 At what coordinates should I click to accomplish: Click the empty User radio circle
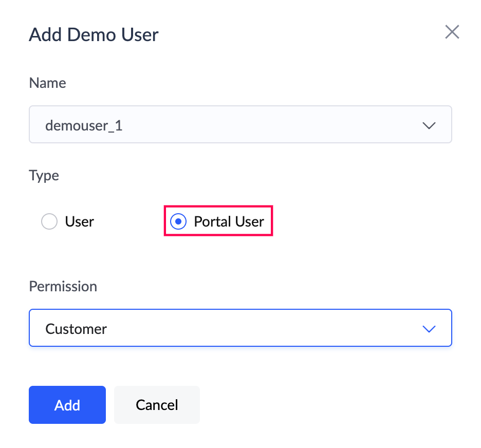coord(49,222)
